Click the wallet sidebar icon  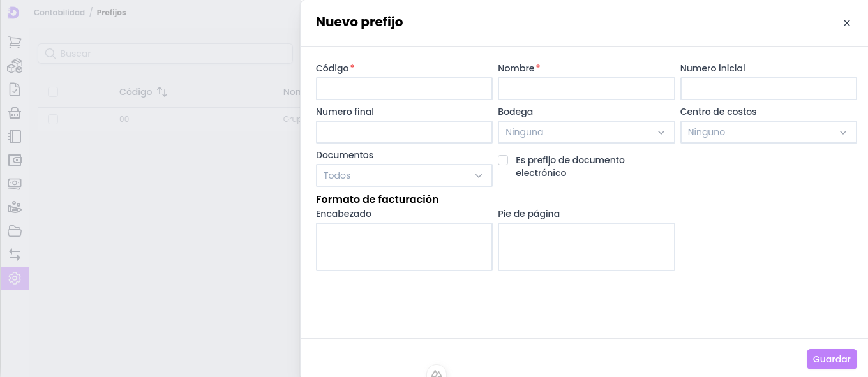pyautogui.click(x=15, y=160)
